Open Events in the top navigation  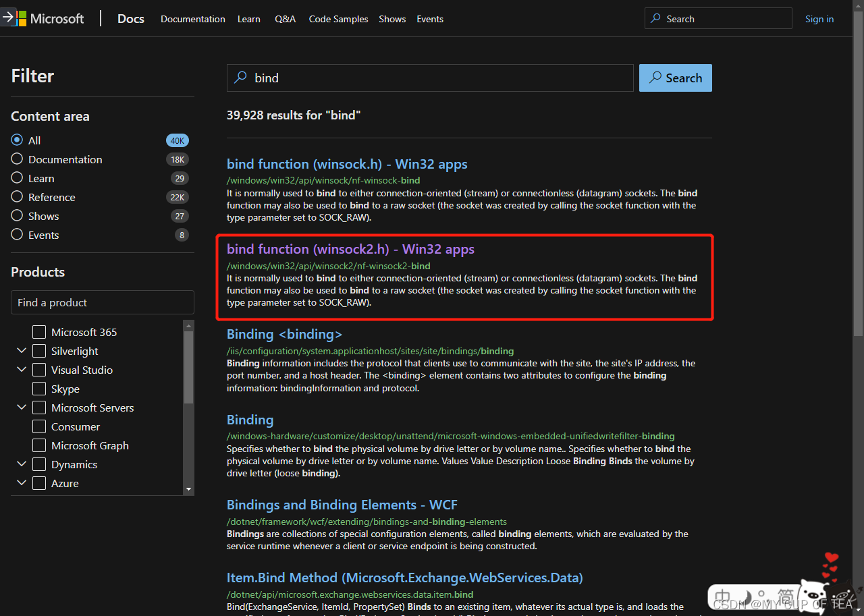[x=430, y=19]
